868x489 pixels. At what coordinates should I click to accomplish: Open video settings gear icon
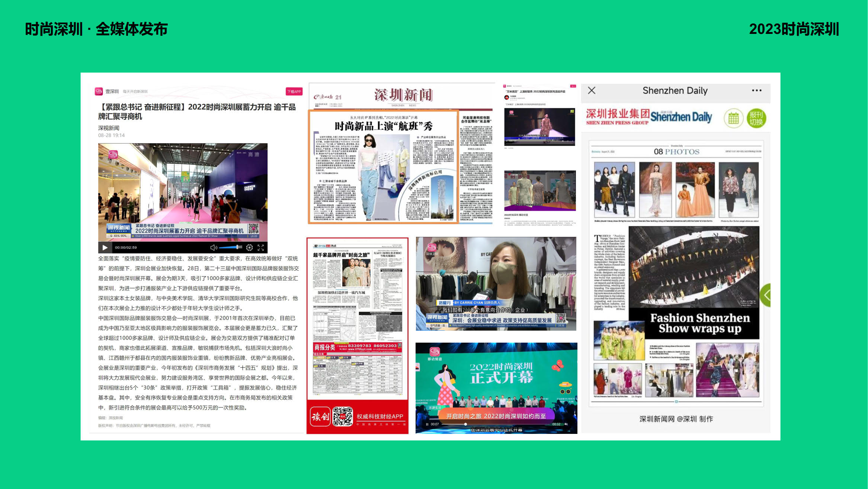250,247
